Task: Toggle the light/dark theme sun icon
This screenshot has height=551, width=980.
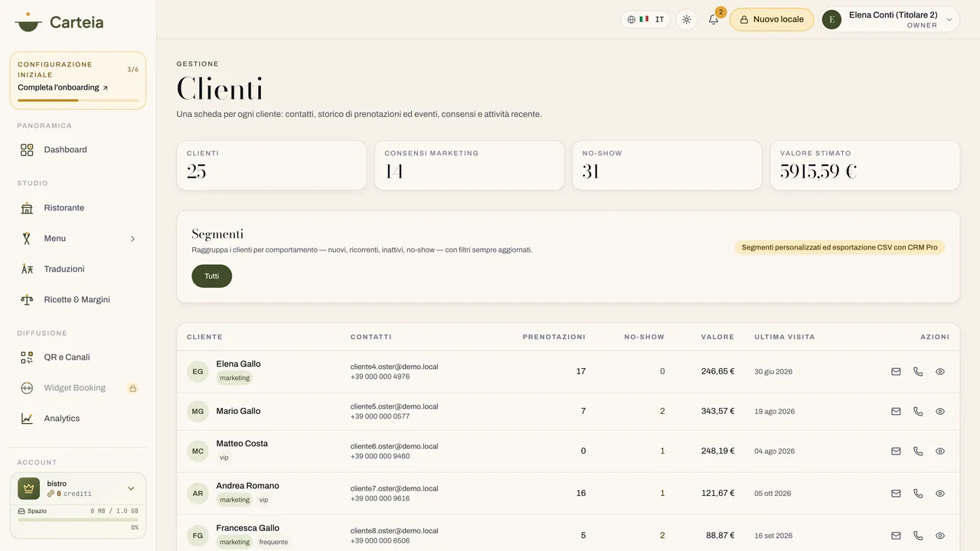Action: 687,20
